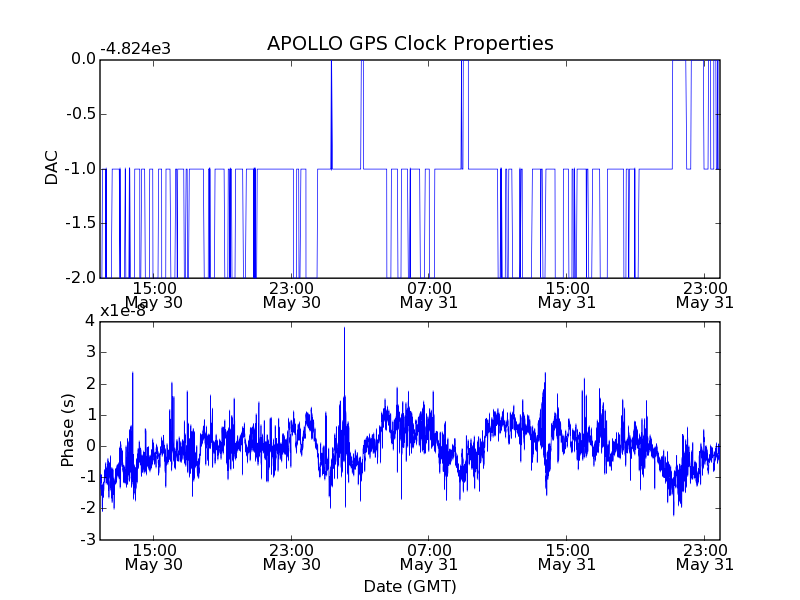Screen dimensions: 800x600
Task: Select the '-1.0' tick on the DAC axis
Action: tap(81, 168)
